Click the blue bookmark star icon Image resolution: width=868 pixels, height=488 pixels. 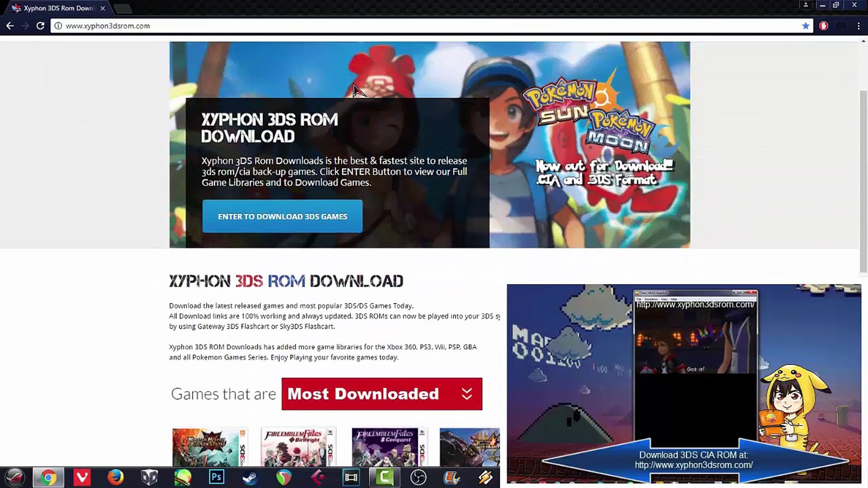pos(806,26)
